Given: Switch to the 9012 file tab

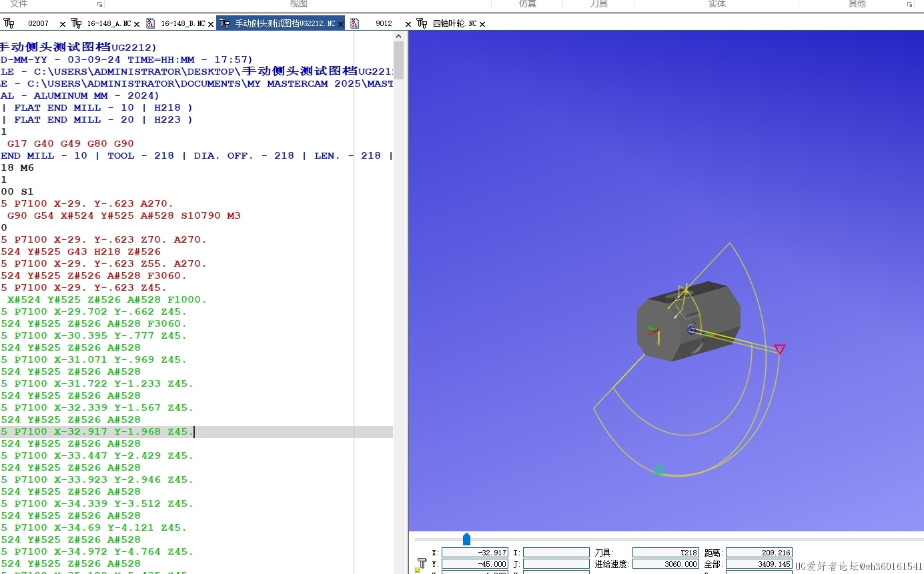Looking at the screenshot, I should click(x=384, y=23).
